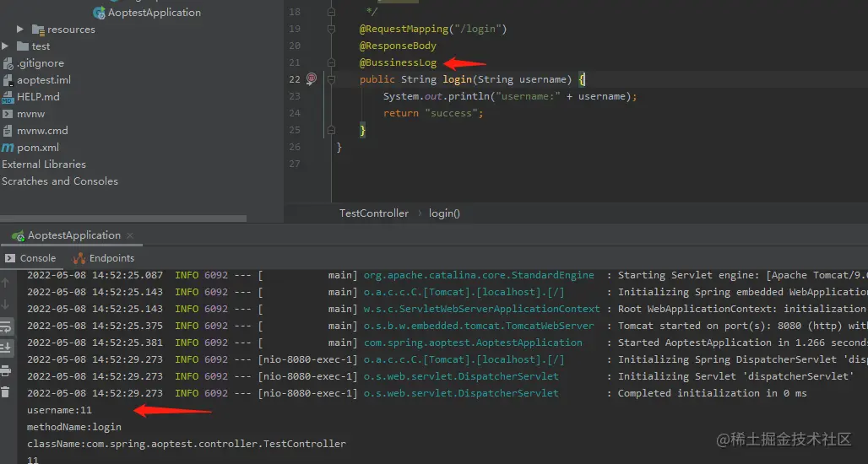Click login() in the breadcrumb bar
Screen dimensions: 868x464
click(x=444, y=213)
